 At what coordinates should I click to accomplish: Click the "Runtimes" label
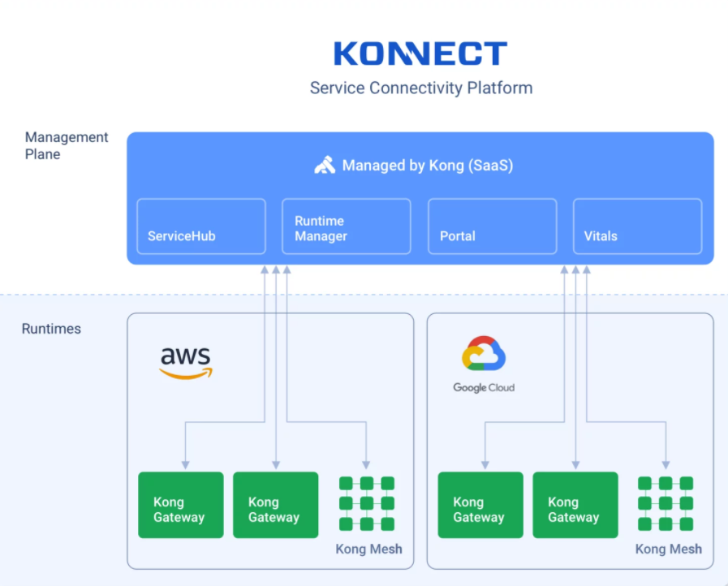[x=51, y=329]
